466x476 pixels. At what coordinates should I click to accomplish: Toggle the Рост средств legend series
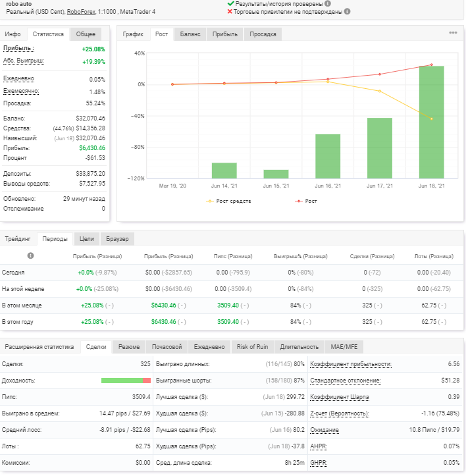(x=228, y=201)
